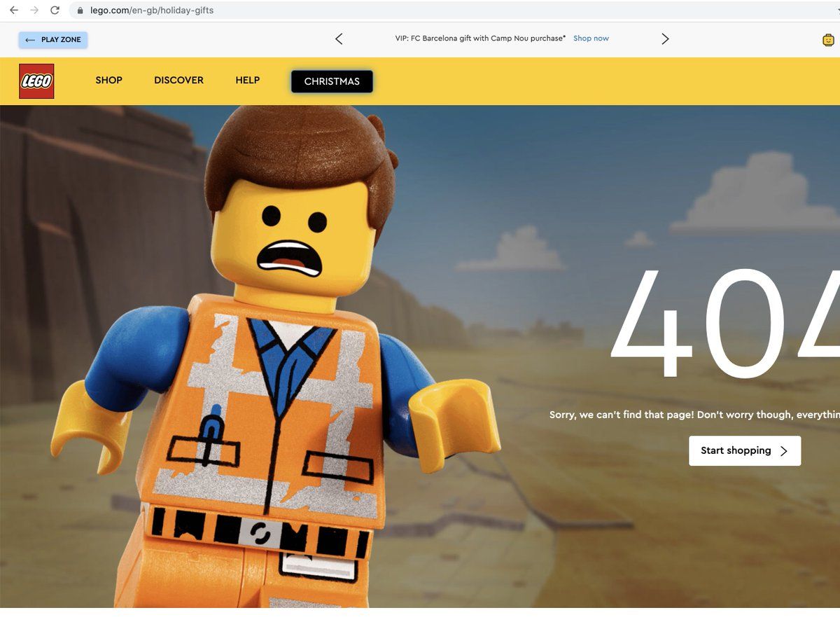Go to the Play Zone
The width and height of the screenshot is (840, 636).
click(x=53, y=40)
